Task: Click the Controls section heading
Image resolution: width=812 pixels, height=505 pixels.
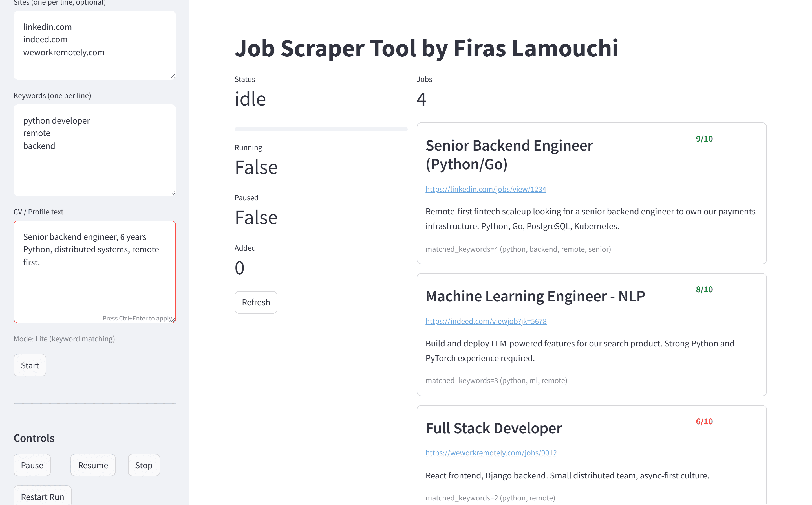Action: [34, 438]
